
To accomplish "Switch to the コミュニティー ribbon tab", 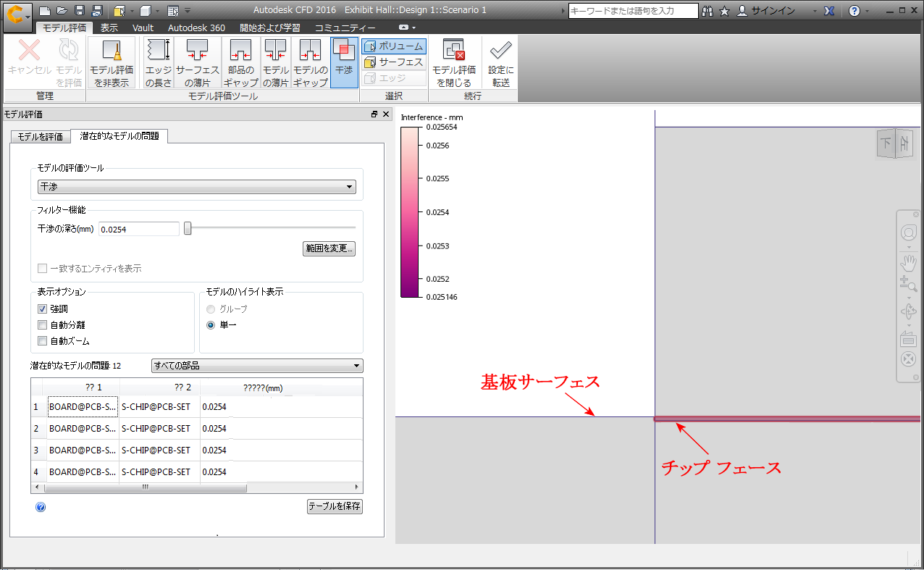I will [x=345, y=28].
